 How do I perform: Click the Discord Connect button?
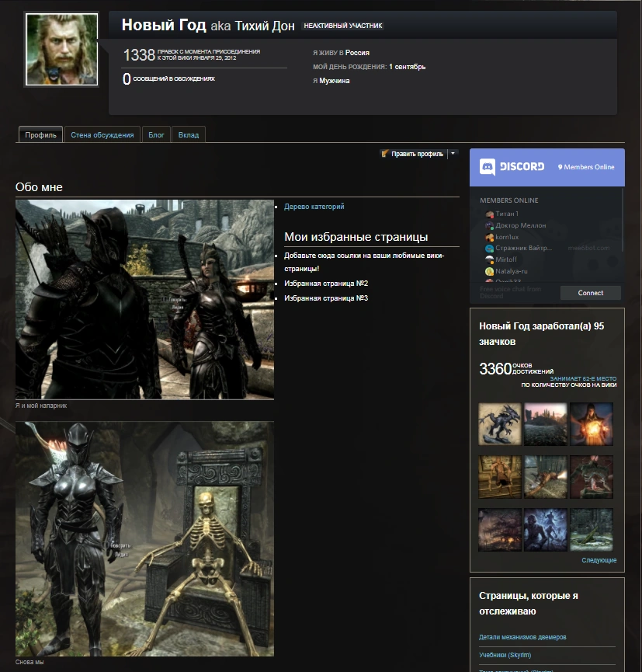[591, 293]
